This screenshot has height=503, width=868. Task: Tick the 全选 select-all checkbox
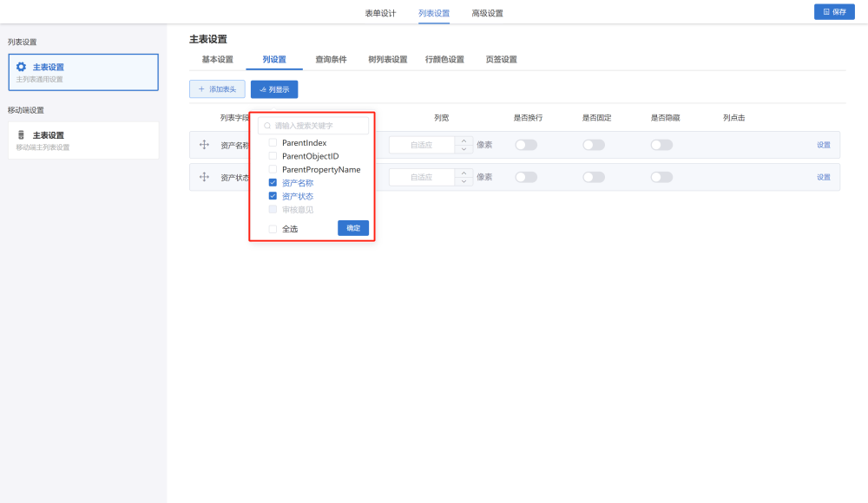(273, 229)
